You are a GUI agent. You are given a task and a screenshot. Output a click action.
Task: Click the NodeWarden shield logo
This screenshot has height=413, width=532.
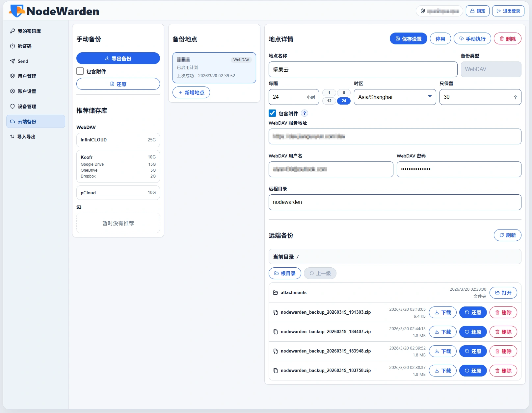(17, 11)
